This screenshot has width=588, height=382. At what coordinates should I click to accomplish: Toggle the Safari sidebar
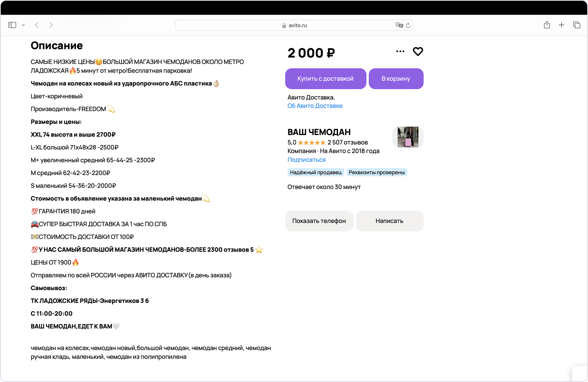[12, 25]
